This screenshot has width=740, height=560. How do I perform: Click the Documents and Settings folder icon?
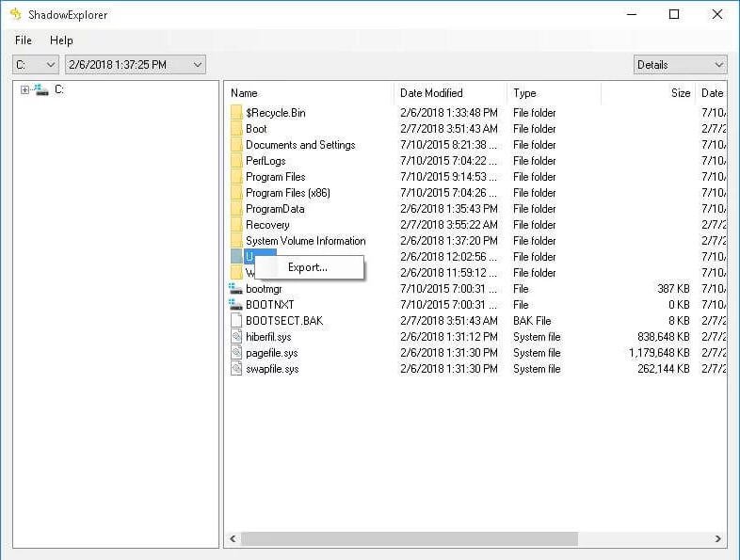[x=236, y=145]
